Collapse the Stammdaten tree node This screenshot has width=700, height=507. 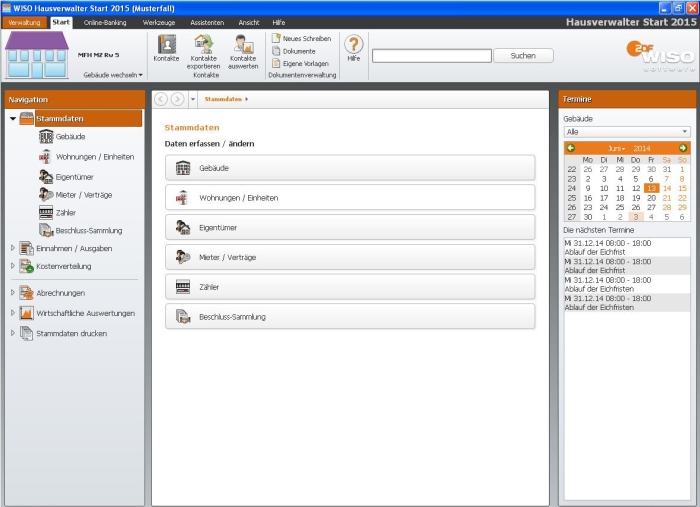coord(13,119)
